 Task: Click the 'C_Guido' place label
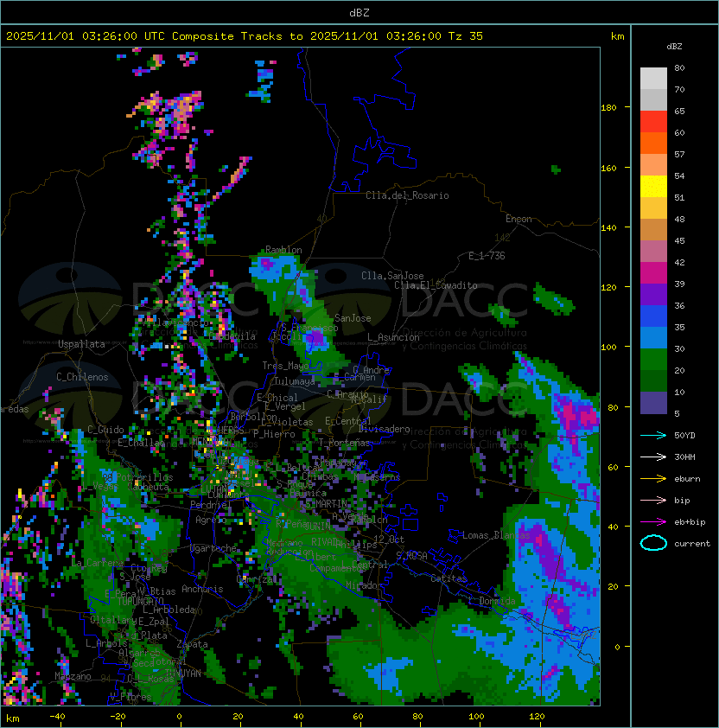coord(105,430)
